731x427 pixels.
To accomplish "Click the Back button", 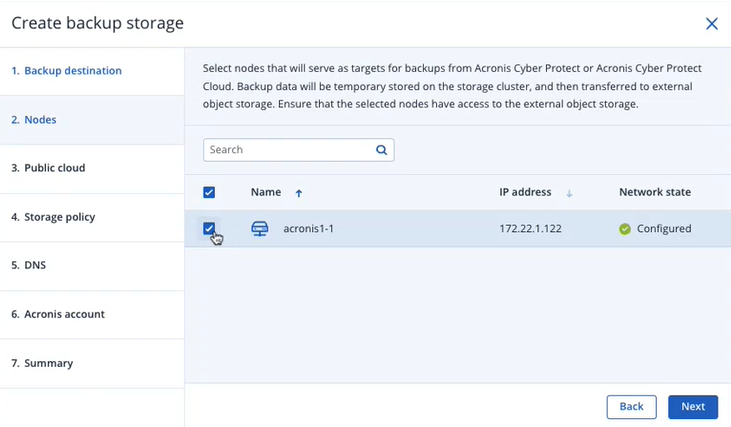I will (631, 407).
